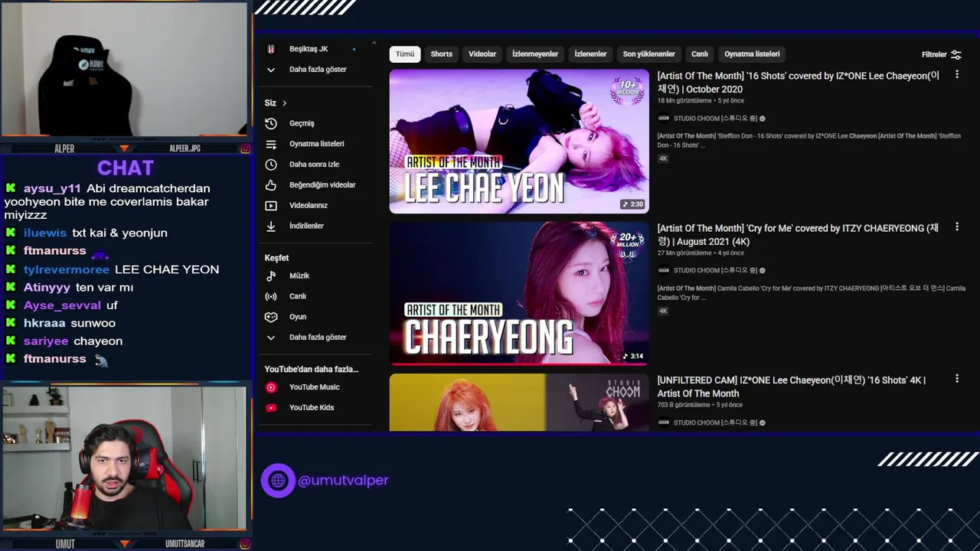Click globe icon beside @umutvalper
Screen dimensions: 980x551
(x=278, y=481)
